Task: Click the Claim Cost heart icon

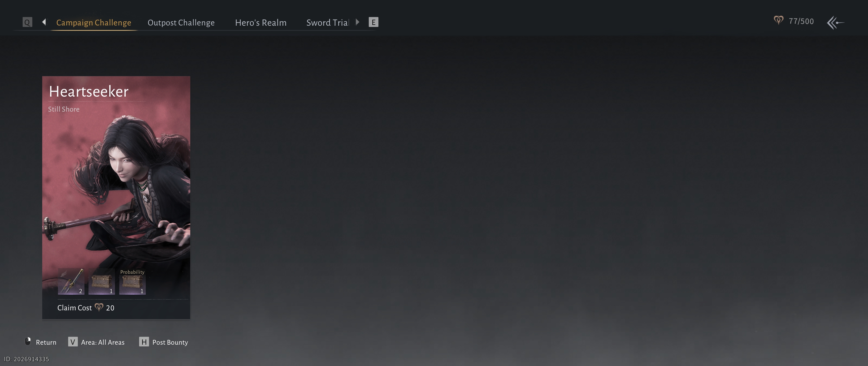Action: (x=99, y=307)
